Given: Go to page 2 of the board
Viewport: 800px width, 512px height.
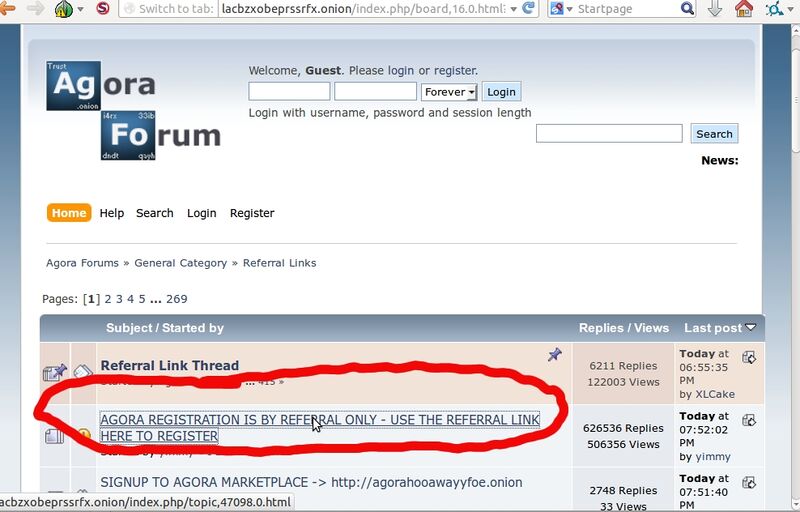Looking at the screenshot, I should [109, 299].
